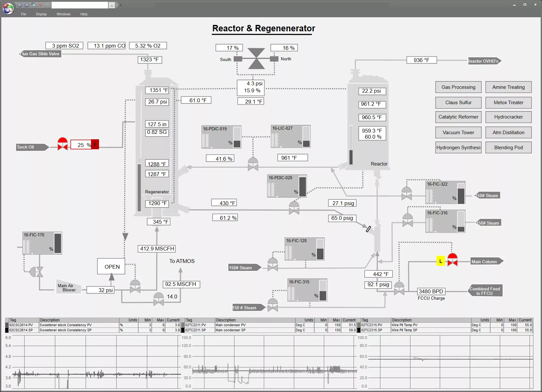Image resolution: width=542 pixels, height=392 pixels.
Task: Open the Metox Treater display
Action: pyautogui.click(x=508, y=103)
